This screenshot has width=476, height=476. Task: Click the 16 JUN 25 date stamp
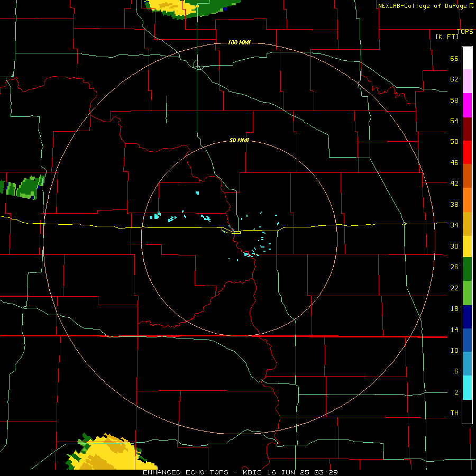point(288,472)
